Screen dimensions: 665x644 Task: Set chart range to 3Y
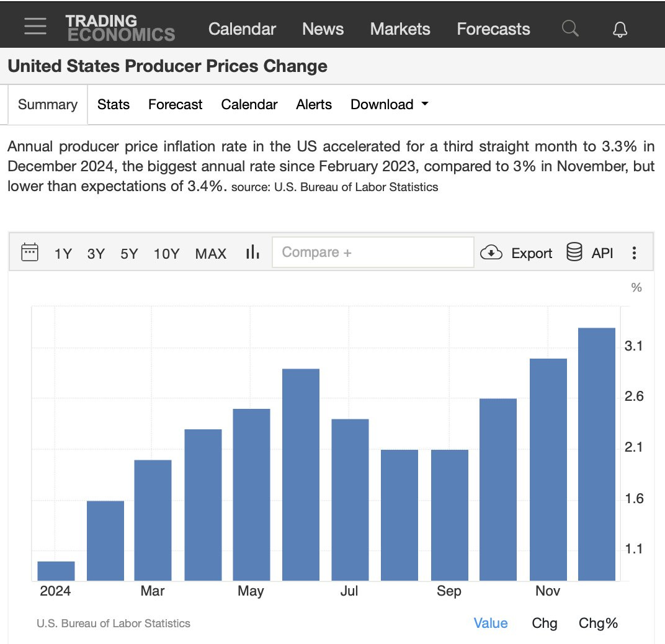point(96,254)
